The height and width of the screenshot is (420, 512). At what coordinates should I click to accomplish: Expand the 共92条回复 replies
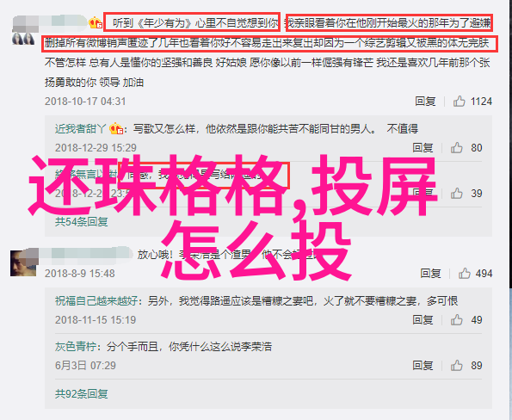click(x=81, y=394)
